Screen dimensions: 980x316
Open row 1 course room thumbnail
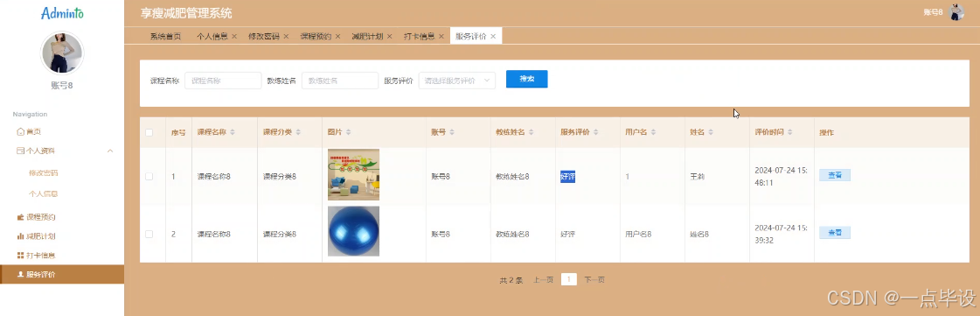click(354, 174)
